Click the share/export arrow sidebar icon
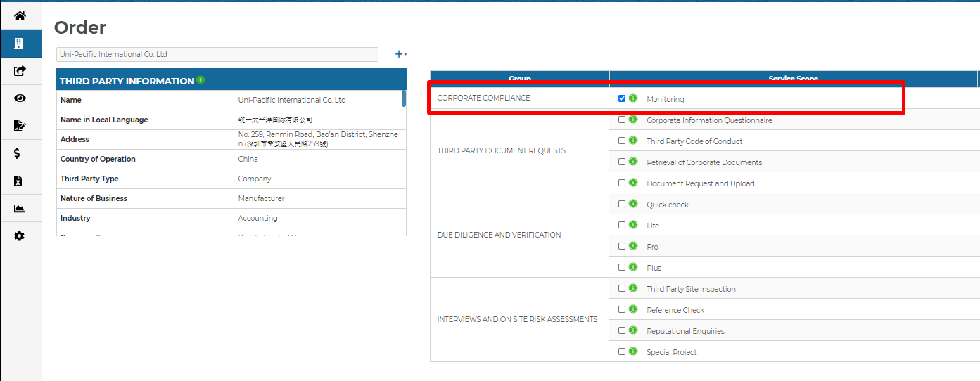The height and width of the screenshot is (381, 980). pyautogui.click(x=20, y=70)
